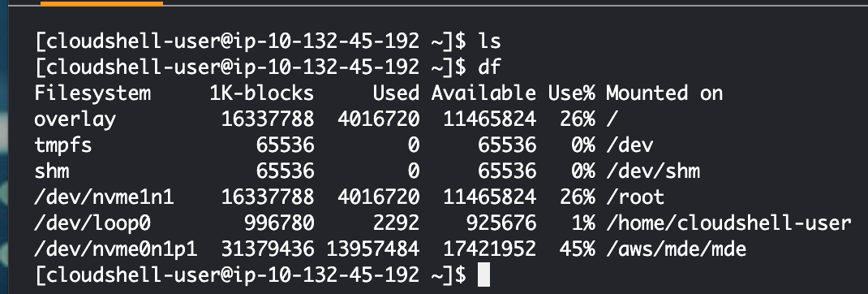Click the 'Used' column header
This screenshot has height=294, width=868.
[x=396, y=93]
